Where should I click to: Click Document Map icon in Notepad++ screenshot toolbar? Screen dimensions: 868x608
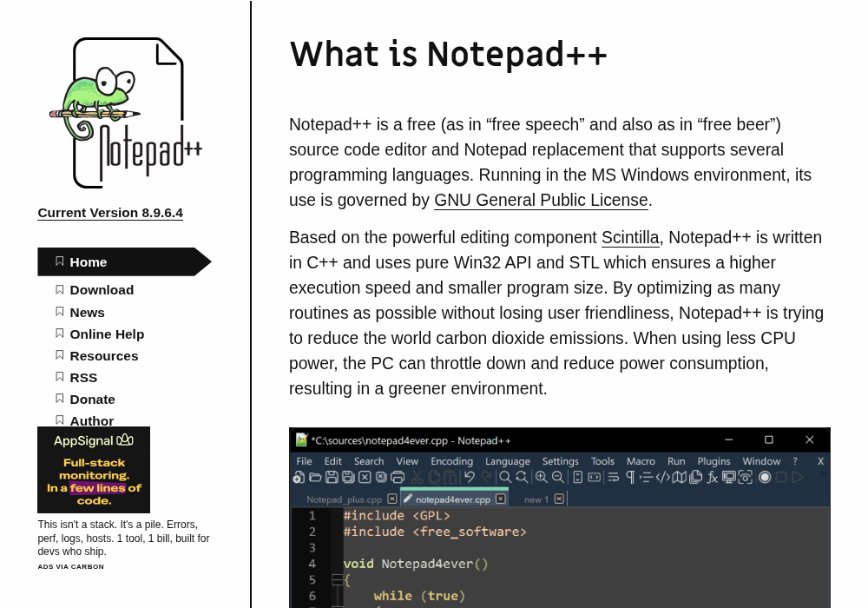(680, 478)
